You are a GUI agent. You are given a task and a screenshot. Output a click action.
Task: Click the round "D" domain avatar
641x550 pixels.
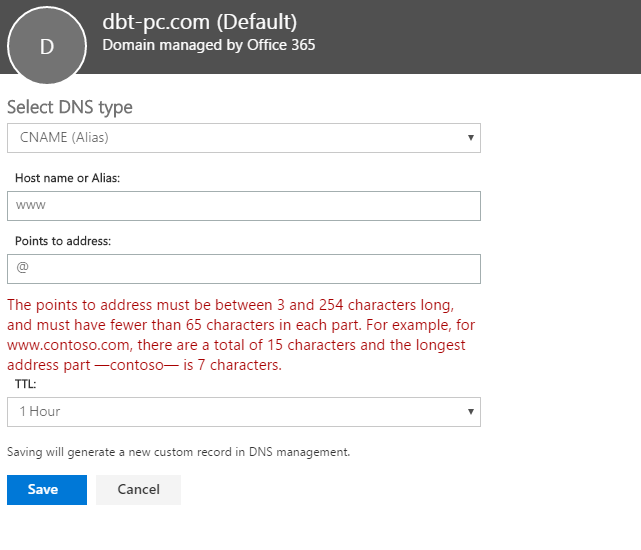47,46
